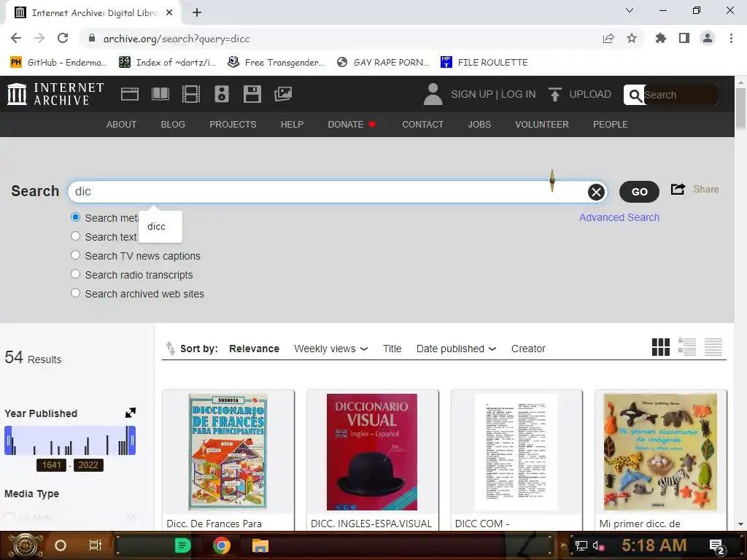Image resolution: width=747 pixels, height=560 pixels.
Task: Open the Date published sort dropdown
Action: (x=457, y=349)
